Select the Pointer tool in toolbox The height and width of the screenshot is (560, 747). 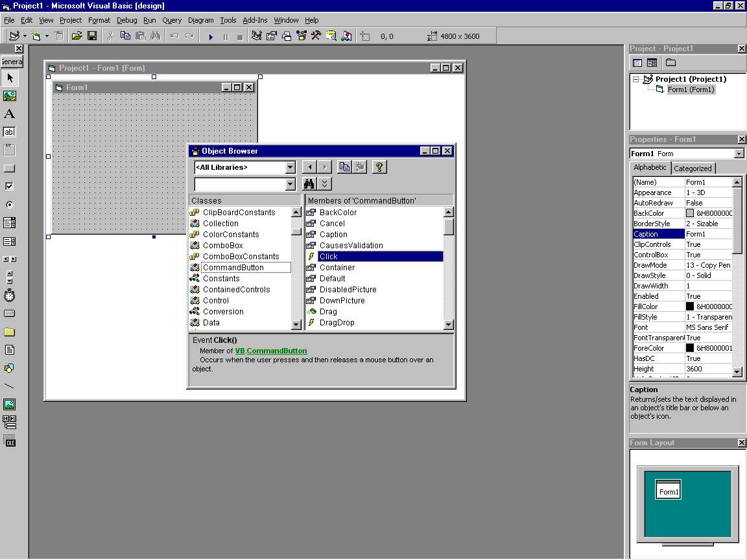[x=10, y=78]
